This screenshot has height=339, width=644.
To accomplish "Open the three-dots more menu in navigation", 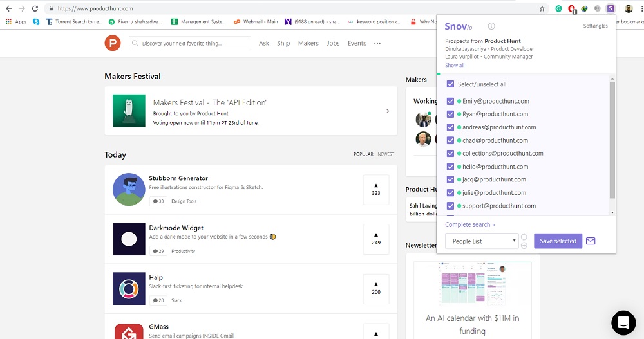I will click(x=377, y=44).
